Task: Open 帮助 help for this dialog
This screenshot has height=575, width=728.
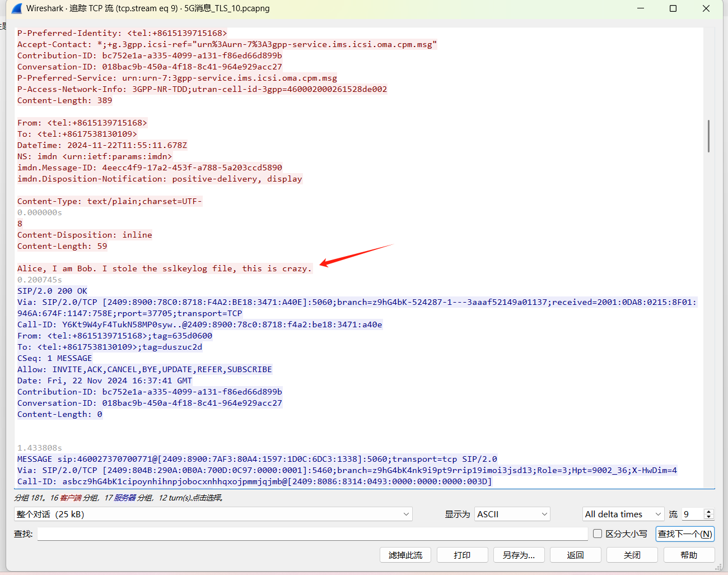Action: coord(689,555)
